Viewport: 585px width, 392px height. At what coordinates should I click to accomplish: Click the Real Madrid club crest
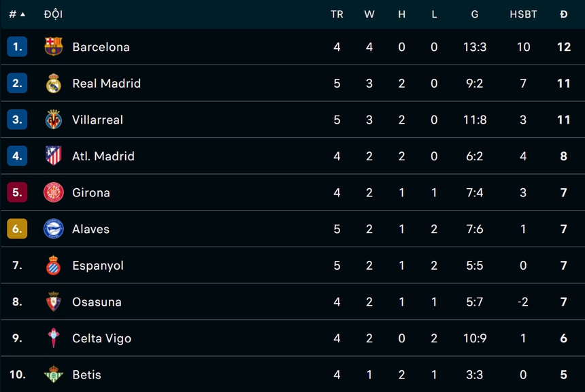tap(53, 84)
